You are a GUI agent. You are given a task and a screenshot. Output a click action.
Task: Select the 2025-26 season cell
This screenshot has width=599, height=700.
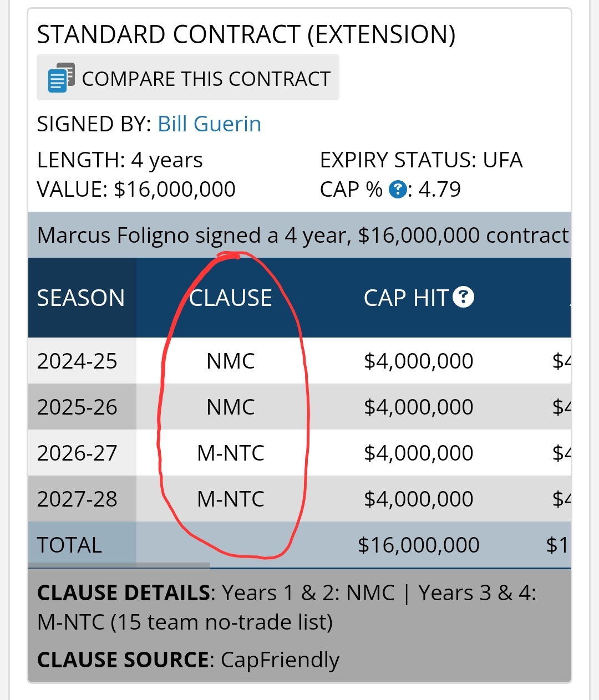tap(82, 407)
